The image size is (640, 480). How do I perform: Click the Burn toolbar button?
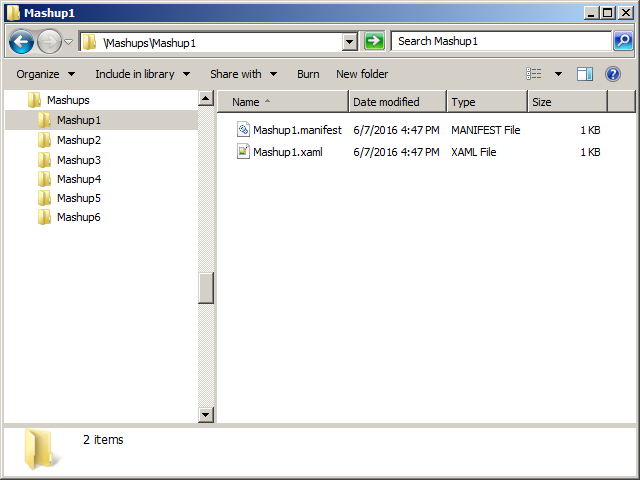point(308,74)
